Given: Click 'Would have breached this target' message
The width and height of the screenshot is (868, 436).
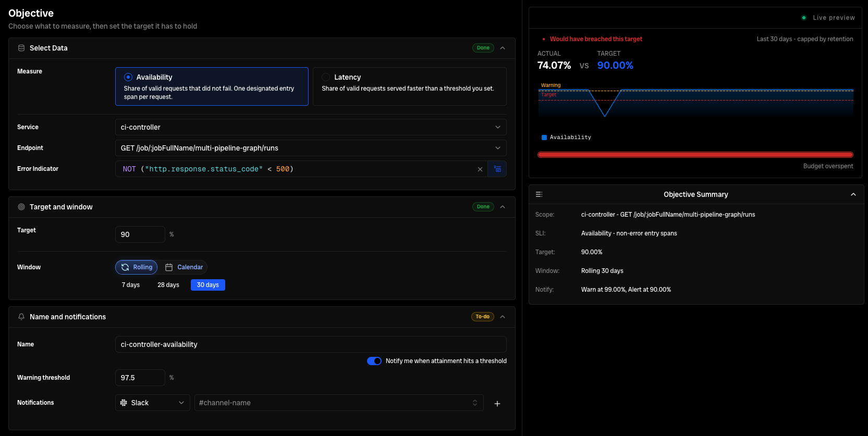Looking at the screenshot, I should (x=596, y=39).
